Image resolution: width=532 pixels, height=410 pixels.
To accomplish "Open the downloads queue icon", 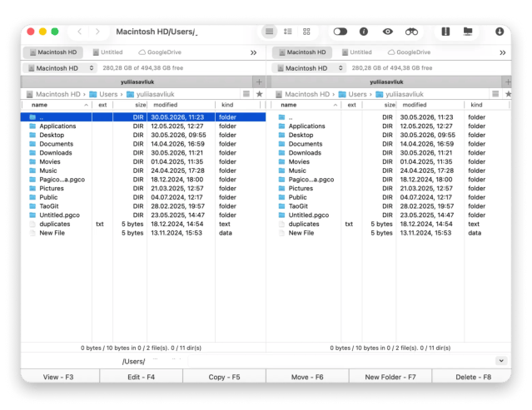I will (x=500, y=32).
